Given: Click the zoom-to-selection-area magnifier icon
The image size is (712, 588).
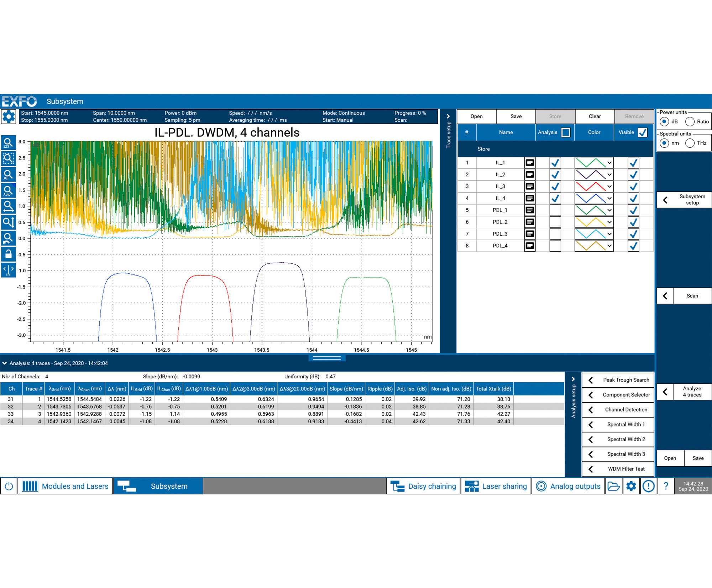Looking at the screenshot, I should [x=8, y=158].
